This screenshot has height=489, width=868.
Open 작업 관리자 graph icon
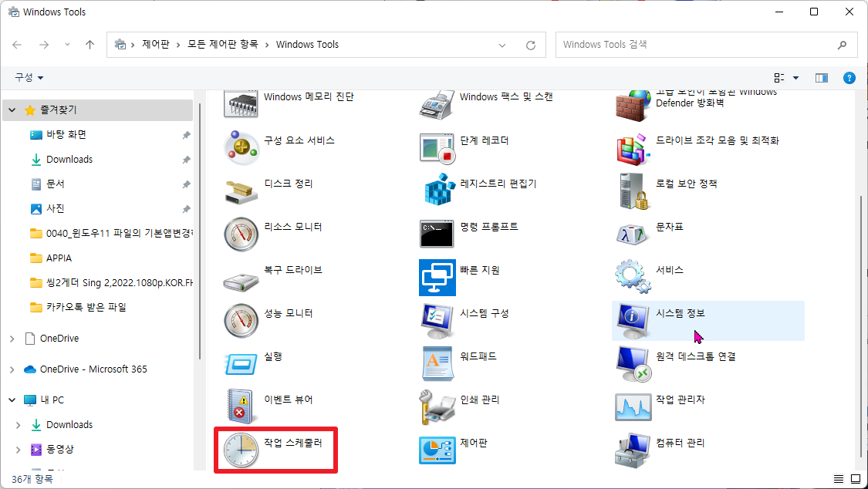633,407
